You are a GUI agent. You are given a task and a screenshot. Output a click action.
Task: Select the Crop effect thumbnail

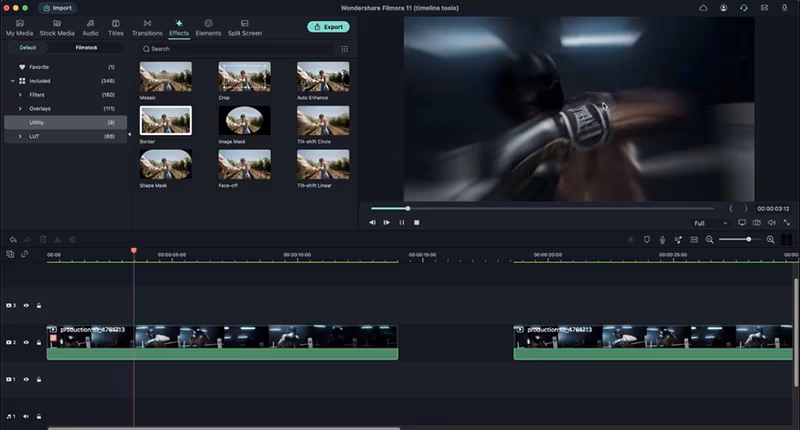(244, 77)
